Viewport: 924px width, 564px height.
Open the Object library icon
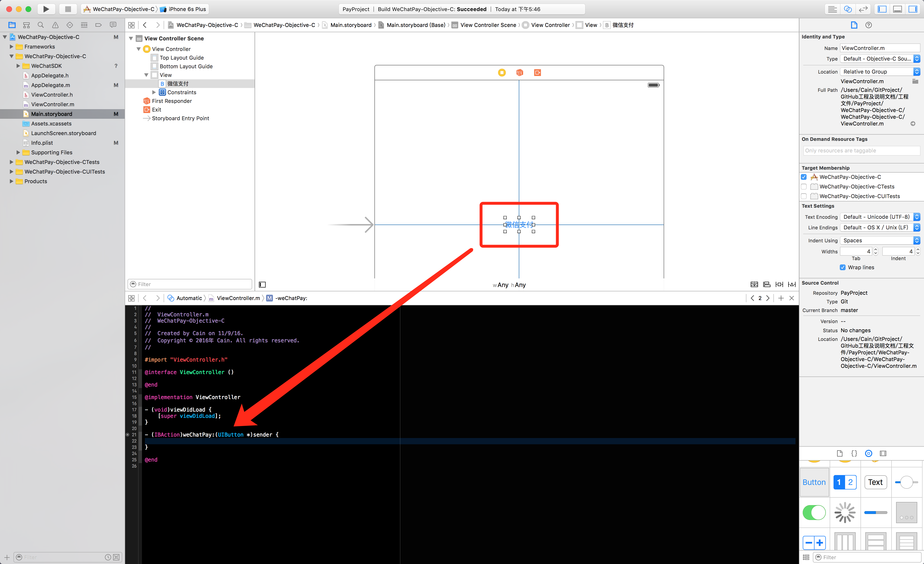pyautogui.click(x=868, y=453)
